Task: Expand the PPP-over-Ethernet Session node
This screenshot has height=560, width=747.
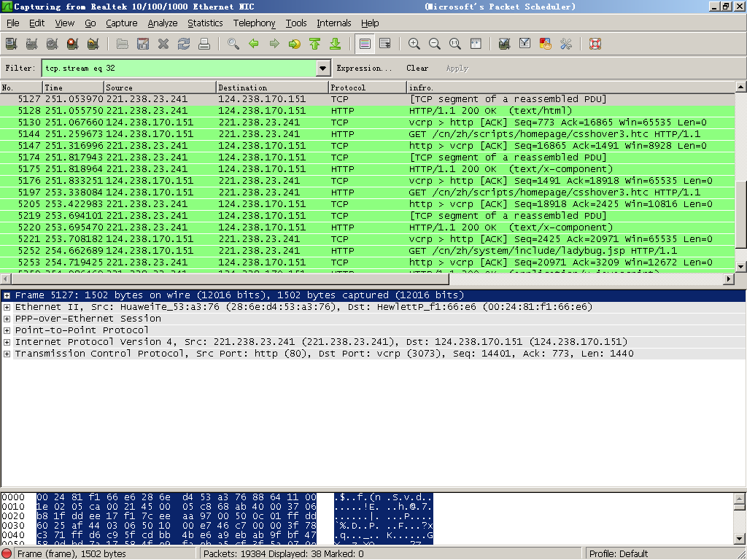Action: [7, 319]
